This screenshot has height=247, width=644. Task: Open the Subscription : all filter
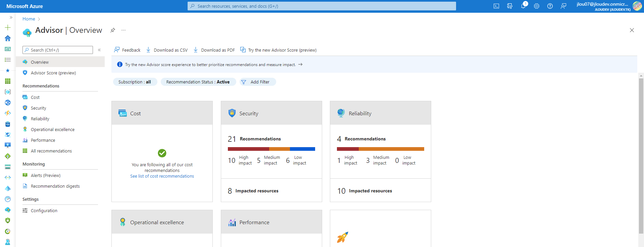pyautogui.click(x=135, y=82)
